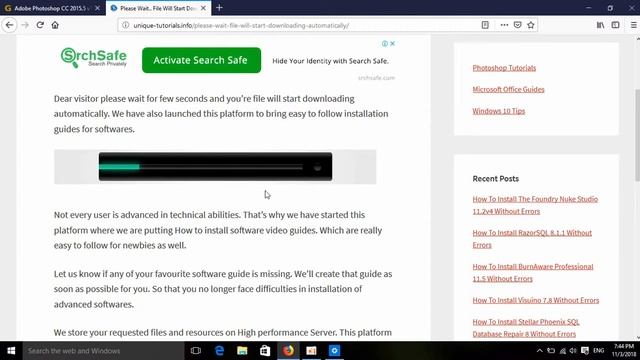Viewport: 640px width, 360px height.
Task: Open the ad info icon
Action: 384,44
